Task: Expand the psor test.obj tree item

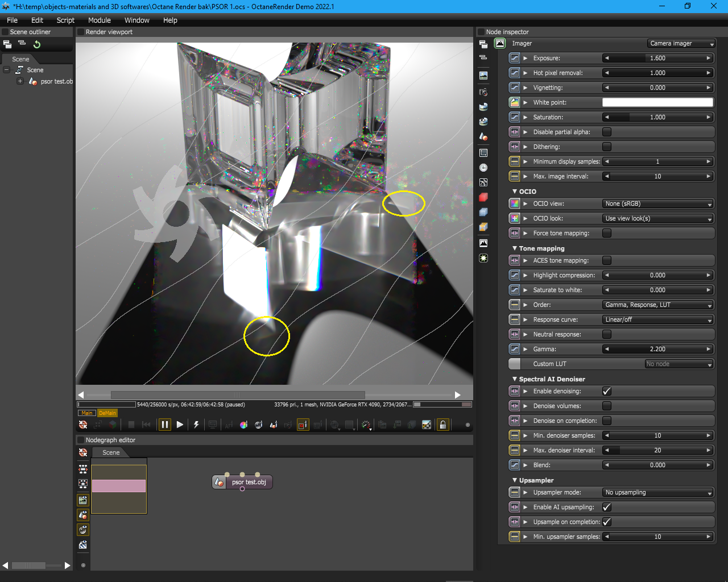Action: (20, 81)
